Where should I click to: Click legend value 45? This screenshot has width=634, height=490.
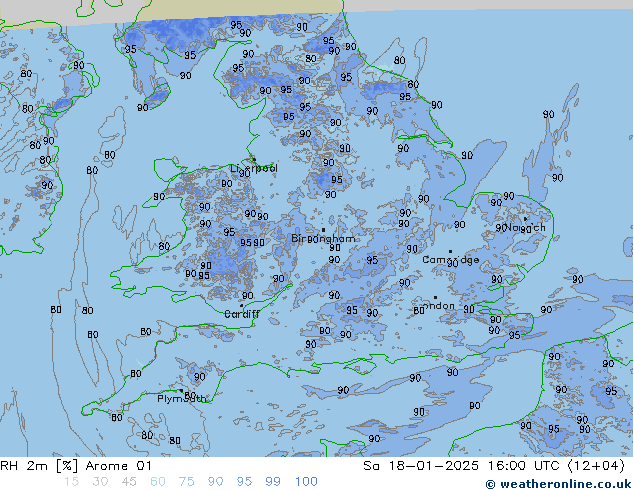click(x=129, y=482)
